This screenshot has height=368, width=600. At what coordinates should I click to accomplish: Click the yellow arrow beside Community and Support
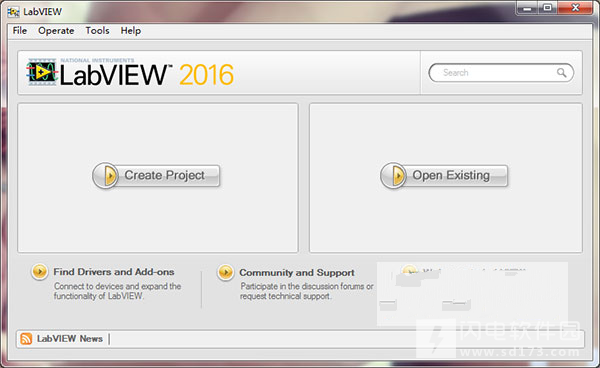(225, 273)
